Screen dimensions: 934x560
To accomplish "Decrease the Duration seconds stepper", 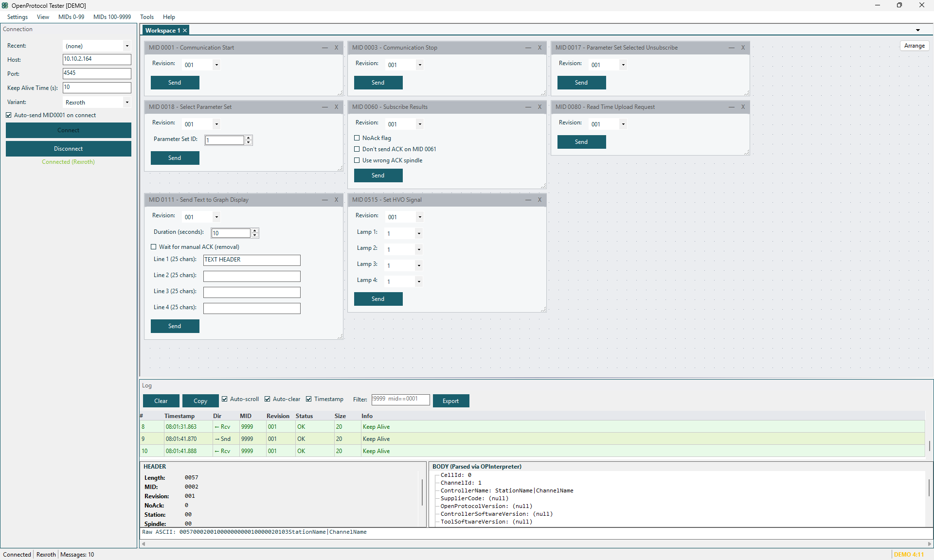I will pos(254,235).
